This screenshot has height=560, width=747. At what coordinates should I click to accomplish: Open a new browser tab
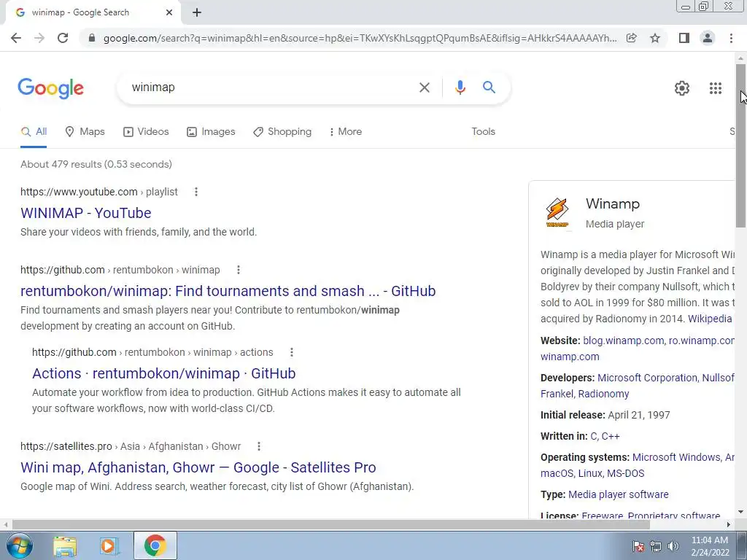[x=197, y=13]
